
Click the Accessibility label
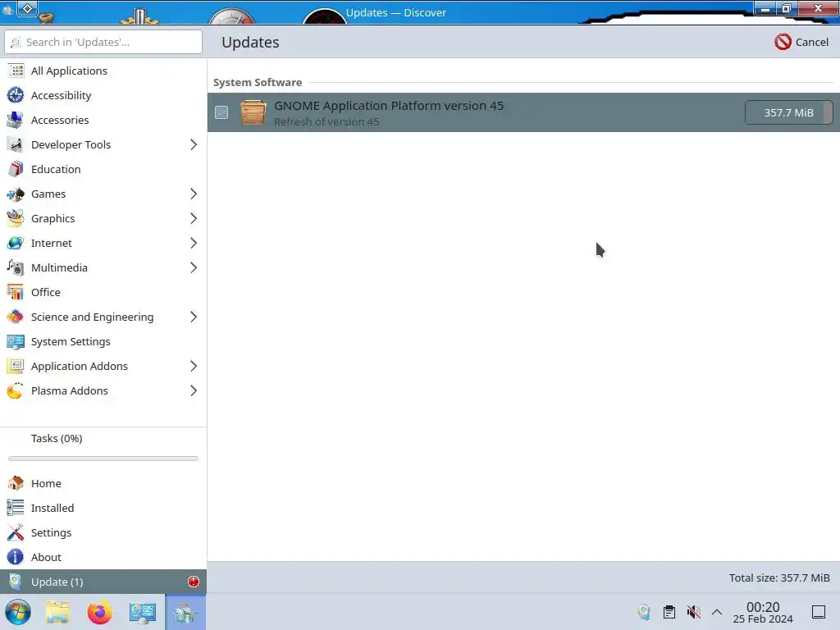pyautogui.click(x=61, y=95)
